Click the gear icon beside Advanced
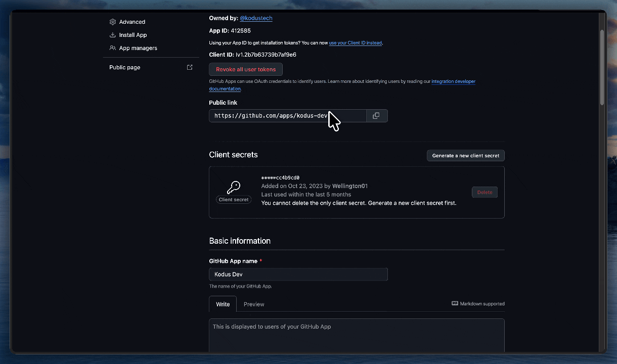The width and height of the screenshot is (617, 364). click(112, 22)
